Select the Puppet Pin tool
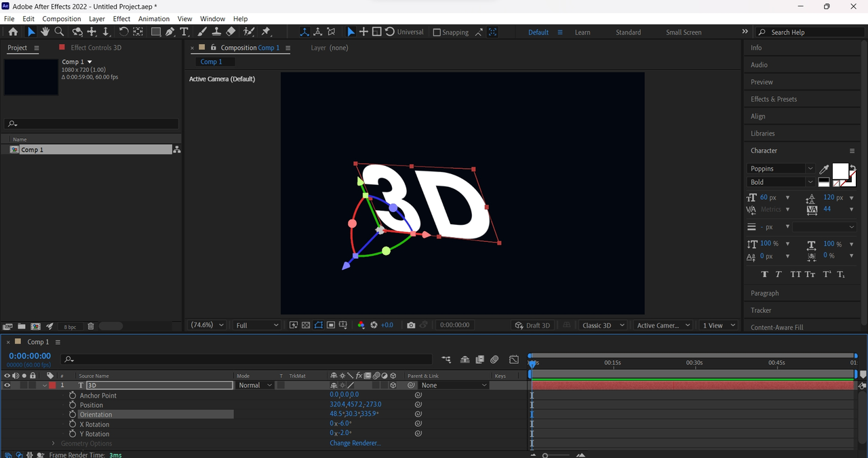The height and width of the screenshot is (458, 868). 266,32
